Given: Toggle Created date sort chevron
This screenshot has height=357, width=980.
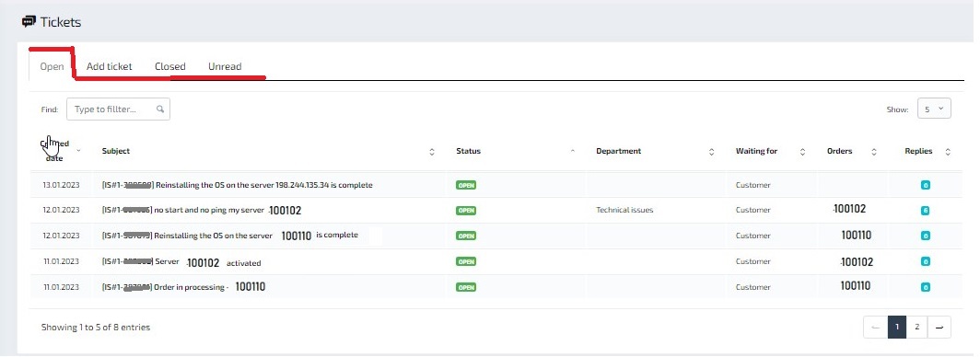Looking at the screenshot, I should click(x=79, y=151).
